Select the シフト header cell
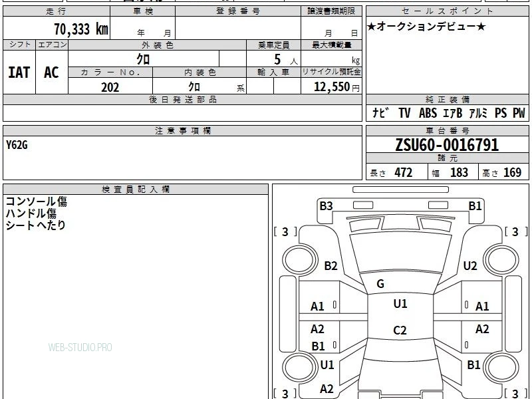Screen dimensions: 532x399 (19, 45)
